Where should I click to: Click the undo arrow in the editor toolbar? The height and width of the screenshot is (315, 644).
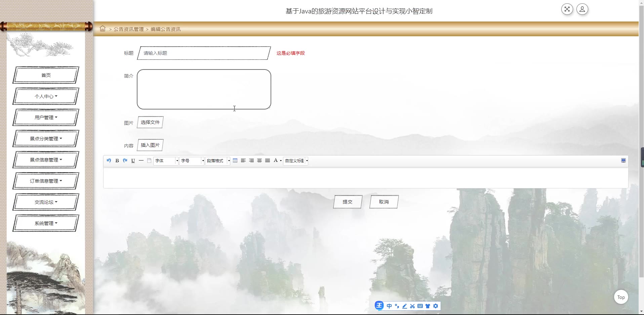(x=109, y=161)
